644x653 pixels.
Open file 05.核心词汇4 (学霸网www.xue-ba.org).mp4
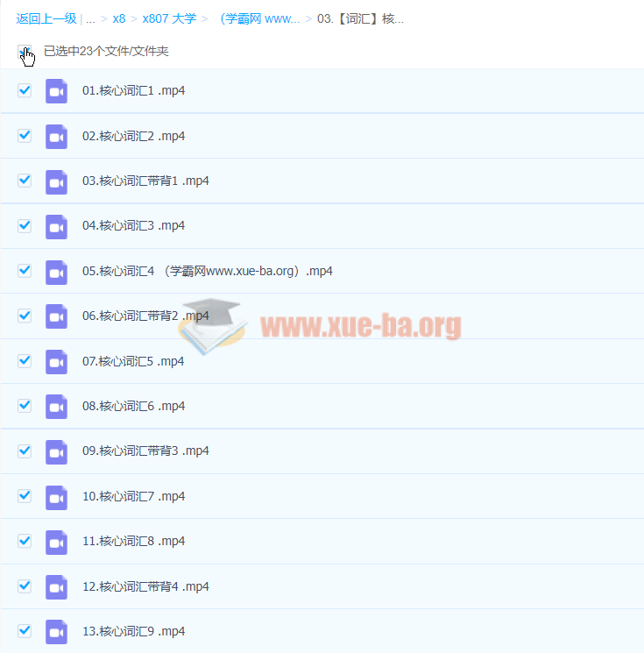[x=207, y=271]
